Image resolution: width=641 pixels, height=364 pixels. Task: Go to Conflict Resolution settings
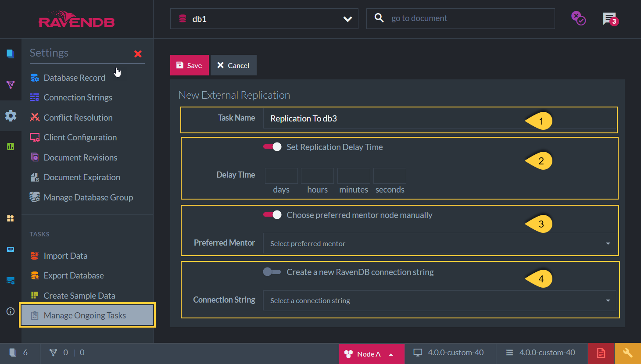(x=78, y=118)
